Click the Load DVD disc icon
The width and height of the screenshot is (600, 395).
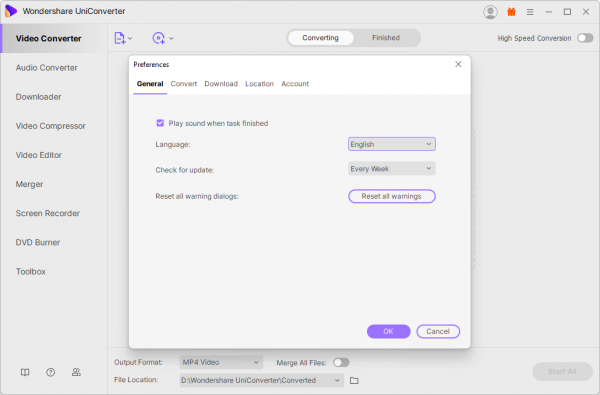(159, 38)
